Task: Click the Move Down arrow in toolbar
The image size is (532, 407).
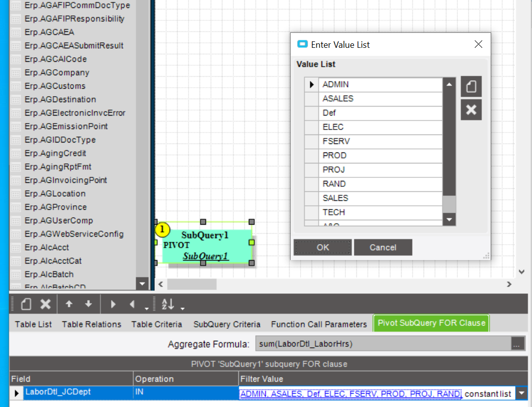Action: pyautogui.click(x=88, y=304)
